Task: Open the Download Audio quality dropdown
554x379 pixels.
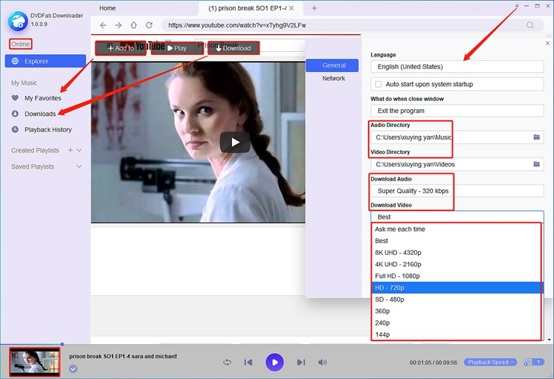Action: 457,191
